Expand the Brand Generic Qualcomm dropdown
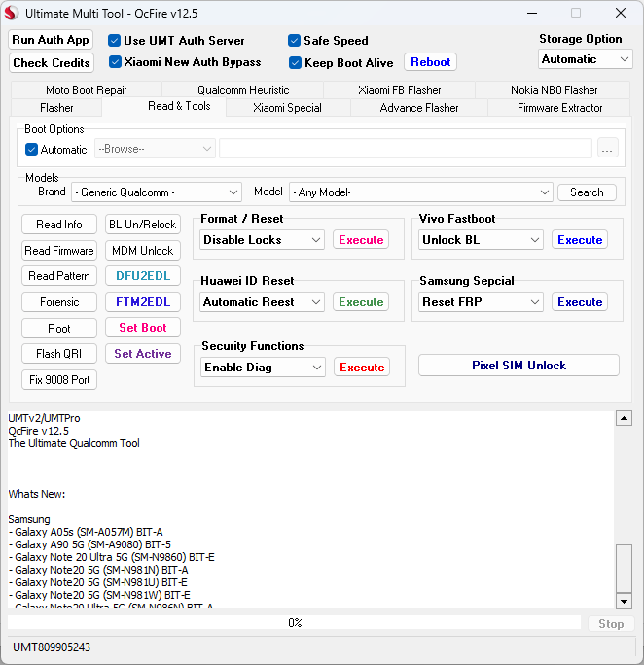Image resolution: width=644 pixels, height=665 pixels. click(x=157, y=192)
